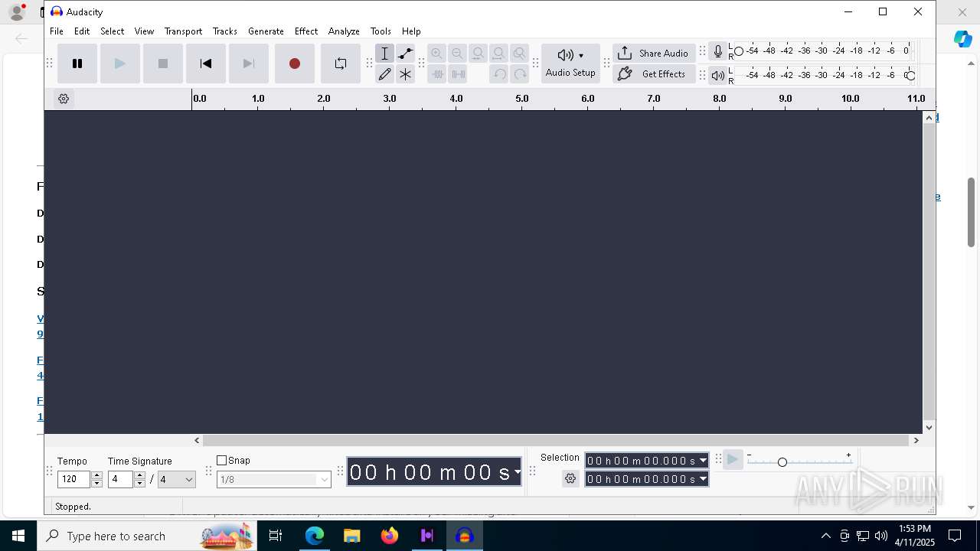
Task: Click time signature numerator field
Action: coord(120,479)
